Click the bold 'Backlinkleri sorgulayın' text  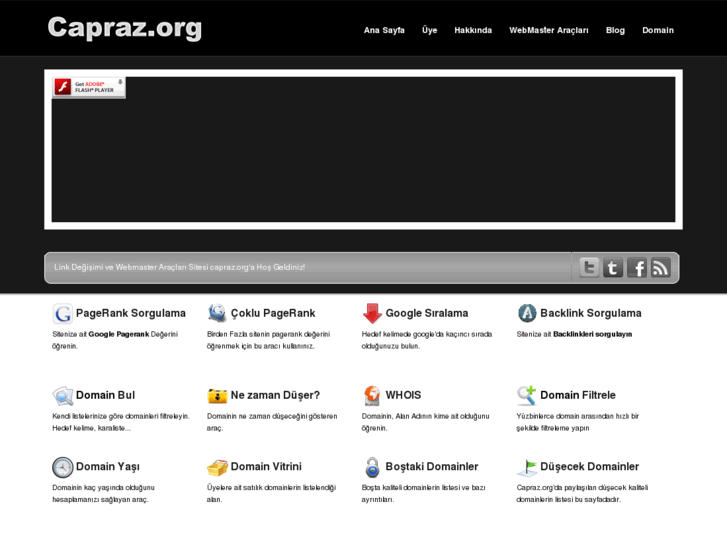tap(593, 334)
